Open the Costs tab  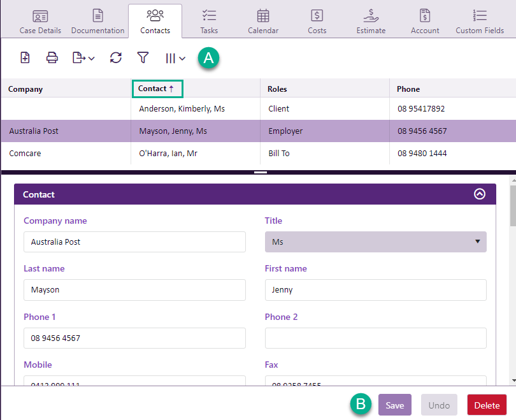pyautogui.click(x=317, y=22)
